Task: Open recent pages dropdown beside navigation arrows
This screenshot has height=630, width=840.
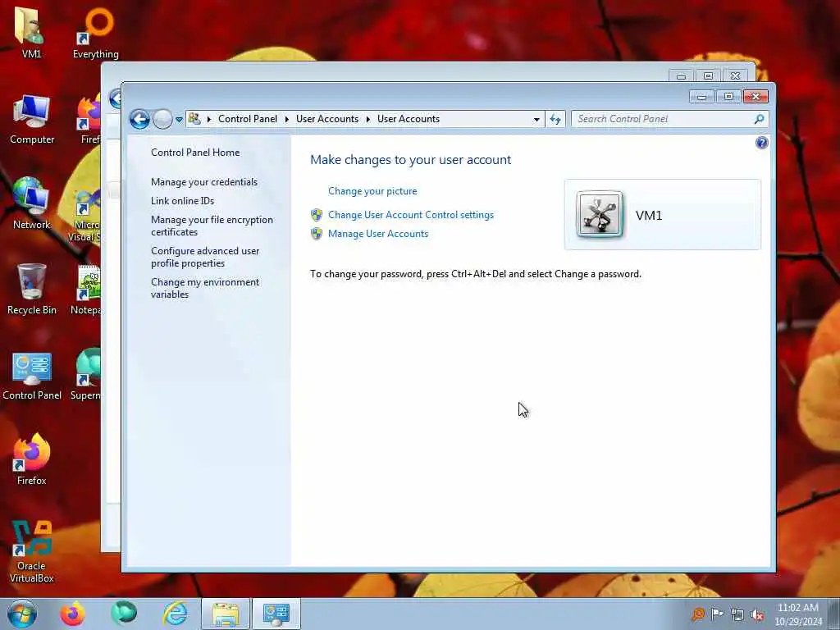Action: (x=179, y=120)
